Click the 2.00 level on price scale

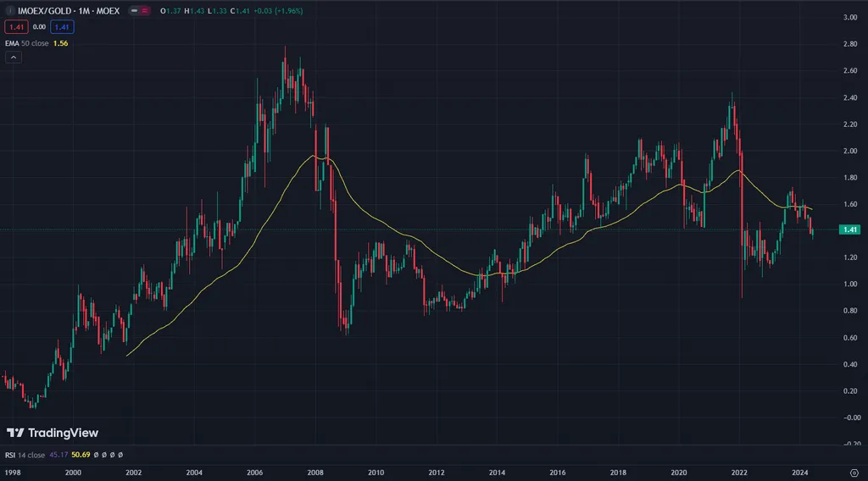tap(849, 151)
